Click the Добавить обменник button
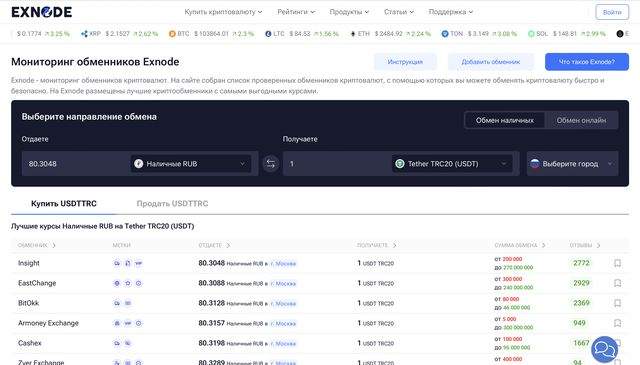The image size is (640, 365). (x=491, y=62)
